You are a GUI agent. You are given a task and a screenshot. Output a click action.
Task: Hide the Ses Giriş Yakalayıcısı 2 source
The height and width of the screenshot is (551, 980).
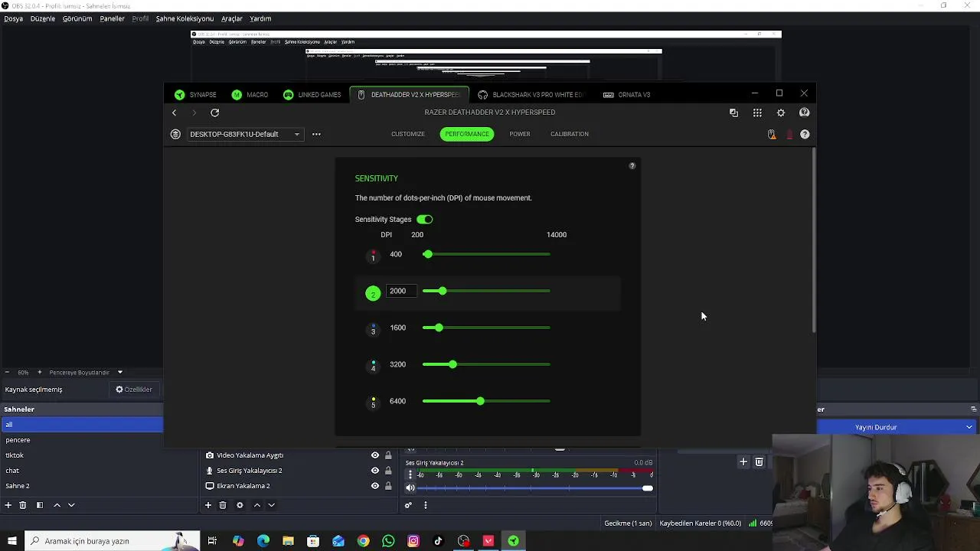[375, 471]
